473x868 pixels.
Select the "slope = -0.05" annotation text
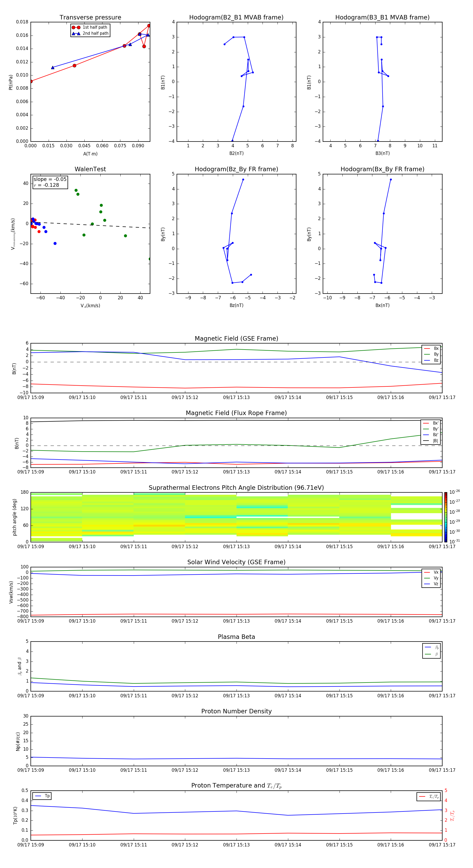tap(50, 179)
